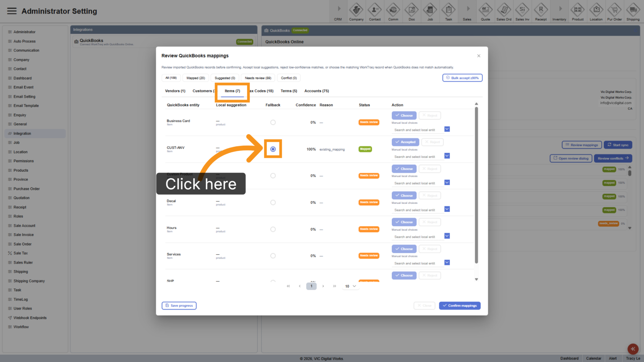Viewport: 644px width, 362px height.
Task: Open manual local choices dropdown for Services
Action: pos(447,262)
